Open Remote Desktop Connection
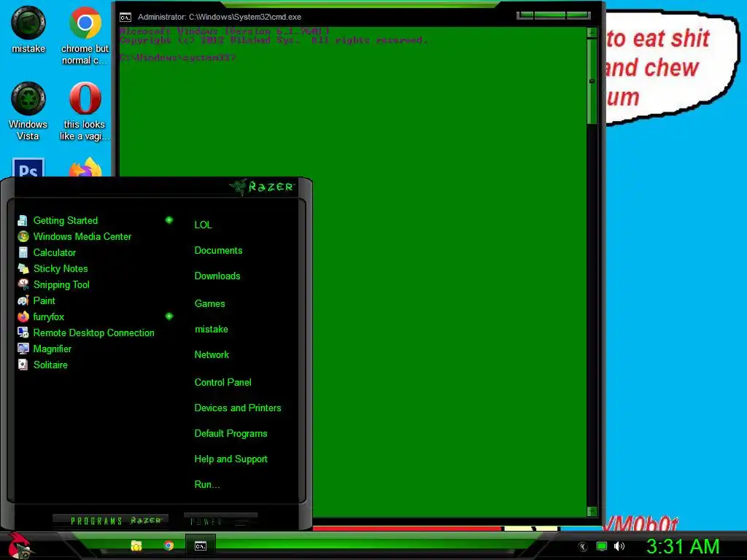The height and width of the screenshot is (560, 747). tap(96, 332)
